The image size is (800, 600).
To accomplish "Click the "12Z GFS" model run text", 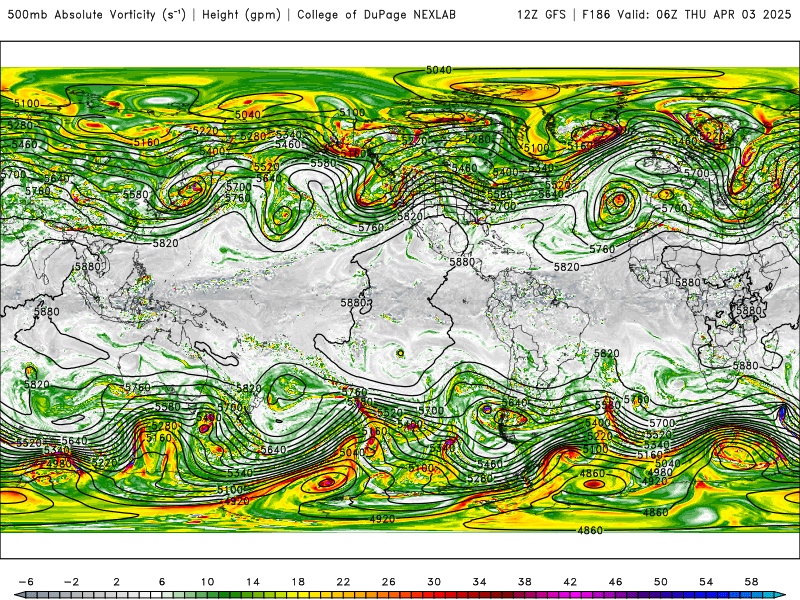I will (541, 15).
